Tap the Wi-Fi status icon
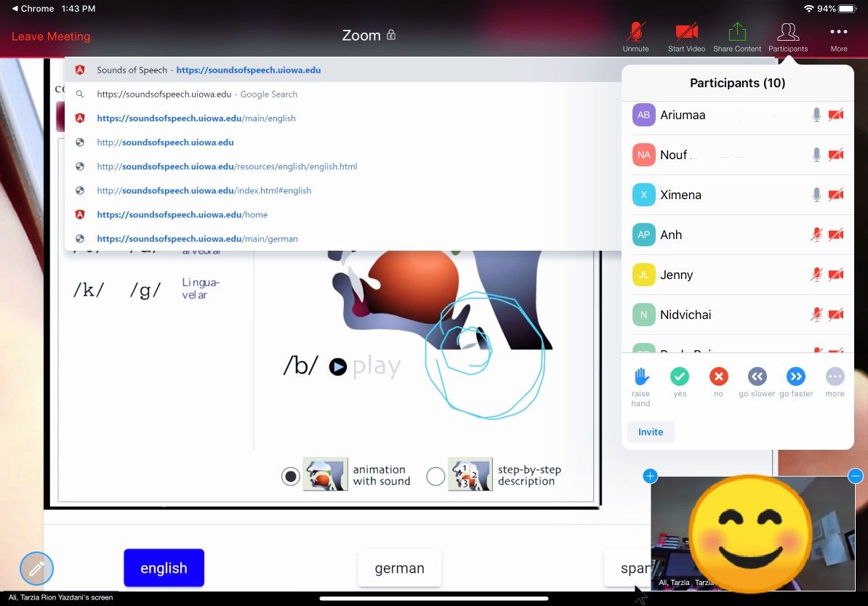Viewport: 868px width, 606px height. click(x=809, y=9)
